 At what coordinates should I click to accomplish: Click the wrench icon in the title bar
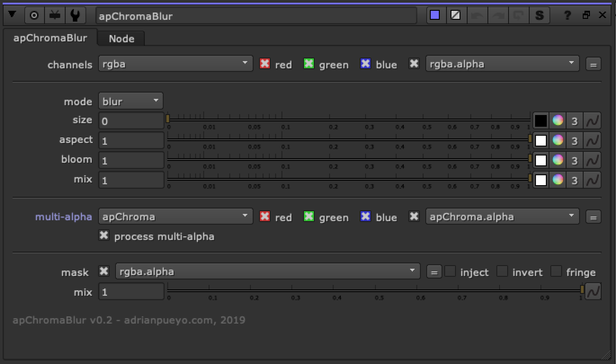(x=75, y=15)
